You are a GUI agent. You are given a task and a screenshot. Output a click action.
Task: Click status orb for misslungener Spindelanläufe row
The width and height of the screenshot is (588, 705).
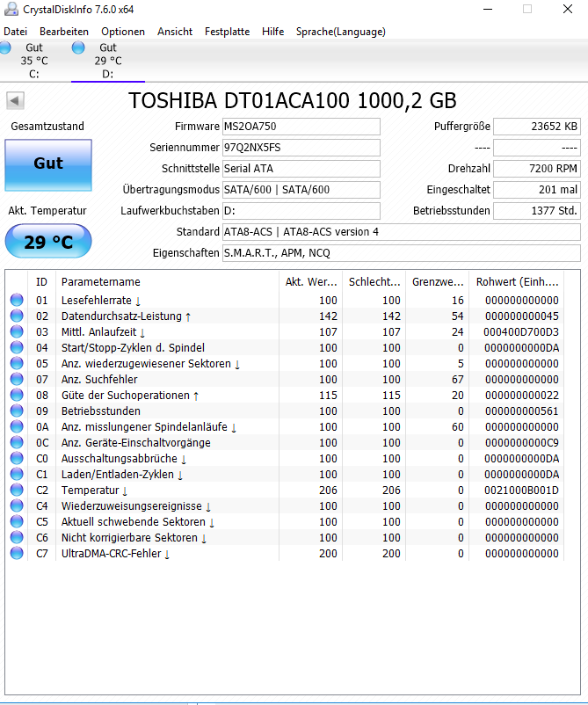coord(17,426)
